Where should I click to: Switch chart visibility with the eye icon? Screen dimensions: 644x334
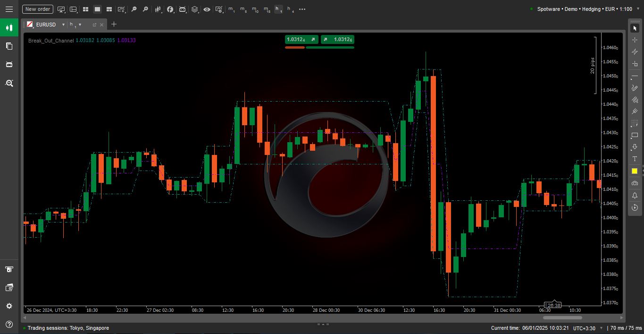pos(207,9)
